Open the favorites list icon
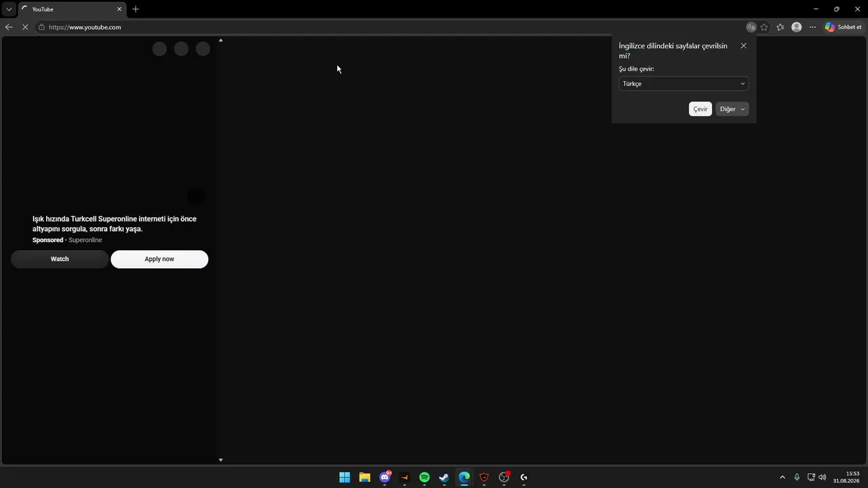 (781, 27)
